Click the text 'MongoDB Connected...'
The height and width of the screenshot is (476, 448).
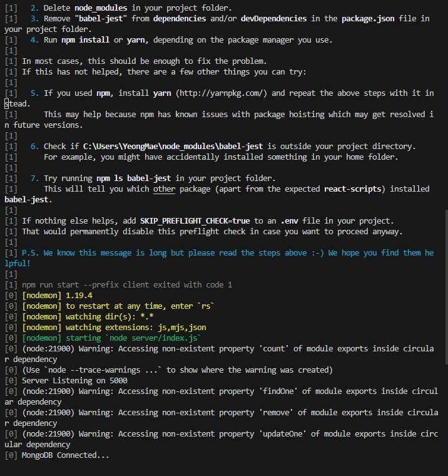point(65,455)
